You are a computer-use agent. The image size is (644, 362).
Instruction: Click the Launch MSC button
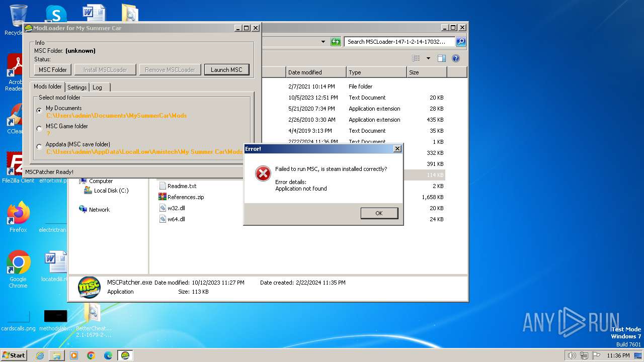pyautogui.click(x=226, y=70)
